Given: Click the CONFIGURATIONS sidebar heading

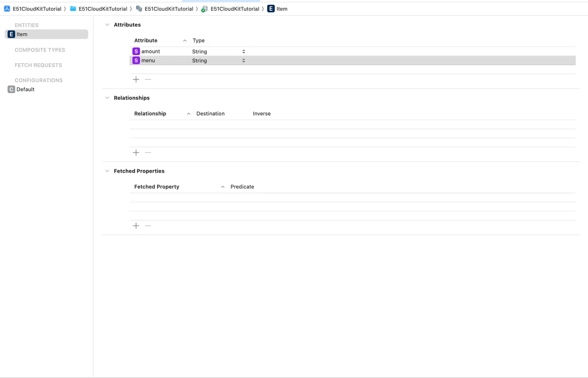Looking at the screenshot, I should [x=39, y=80].
